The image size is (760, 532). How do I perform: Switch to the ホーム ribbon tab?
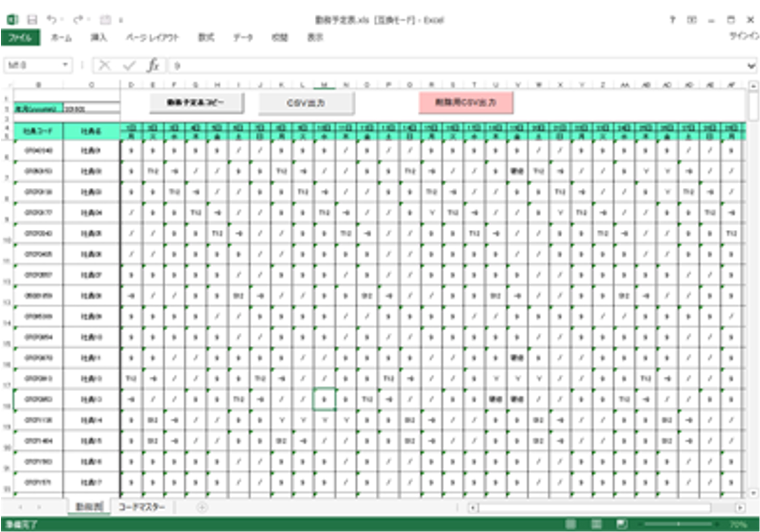click(x=61, y=37)
